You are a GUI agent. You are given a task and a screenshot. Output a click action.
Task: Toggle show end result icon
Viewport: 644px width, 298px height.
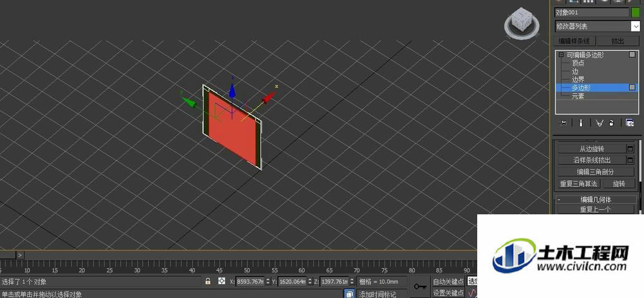(x=581, y=123)
